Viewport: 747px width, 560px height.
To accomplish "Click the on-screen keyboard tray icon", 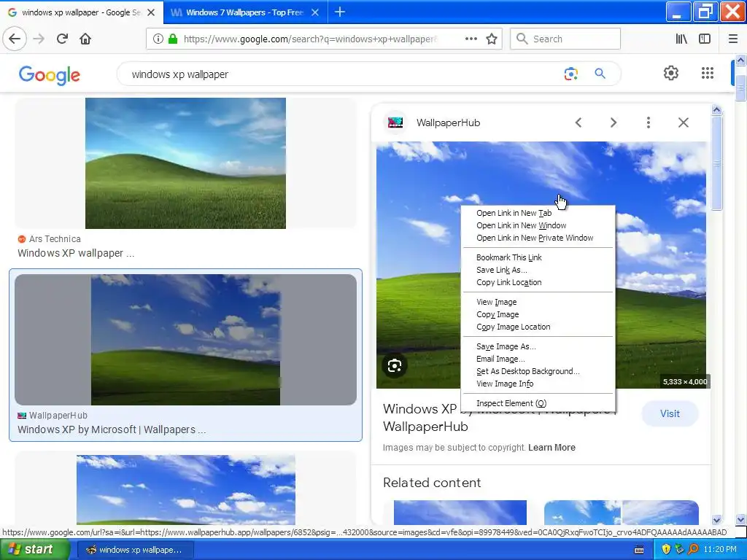I will pyautogui.click(x=639, y=550).
